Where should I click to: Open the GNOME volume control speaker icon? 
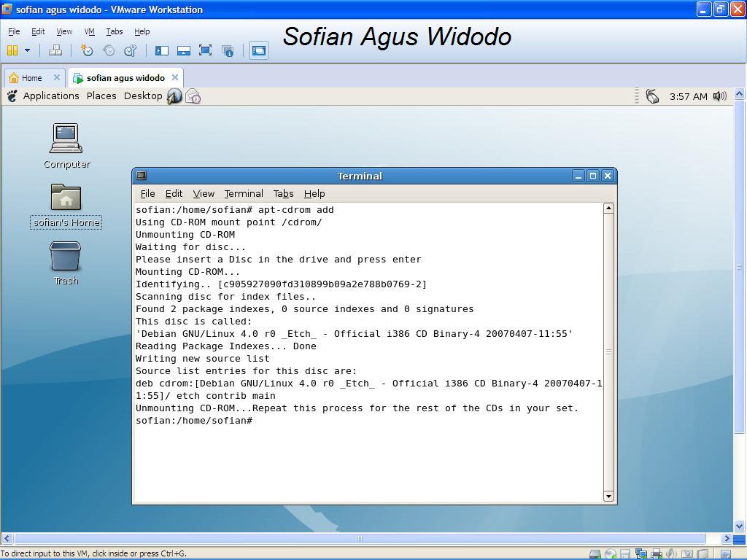click(720, 96)
